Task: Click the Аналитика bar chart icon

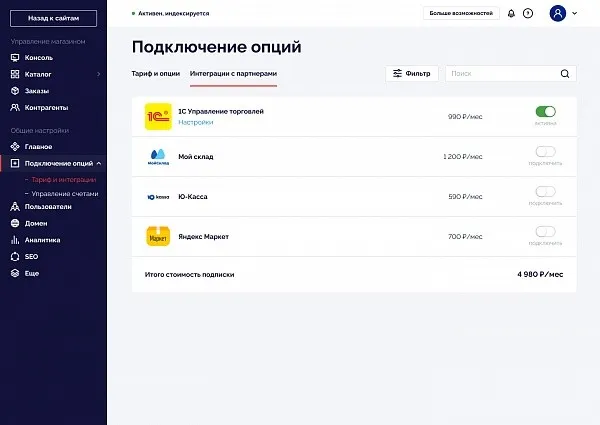Action: [x=15, y=240]
